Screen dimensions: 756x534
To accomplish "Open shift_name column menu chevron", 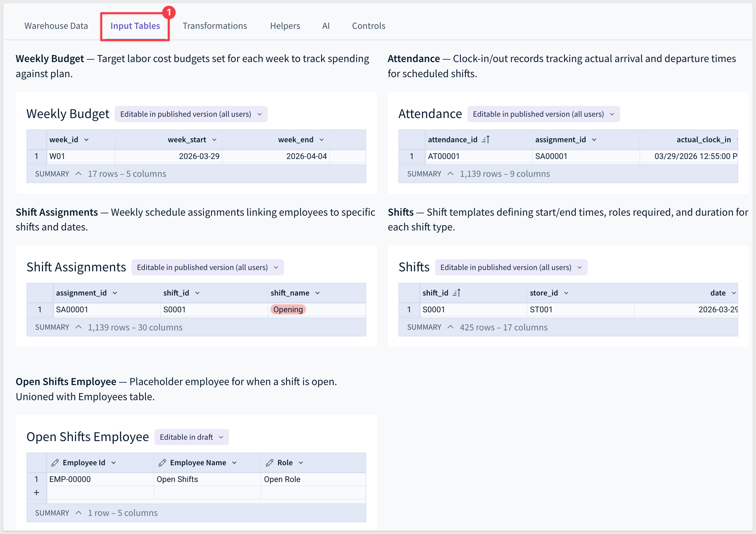I will tap(318, 293).
